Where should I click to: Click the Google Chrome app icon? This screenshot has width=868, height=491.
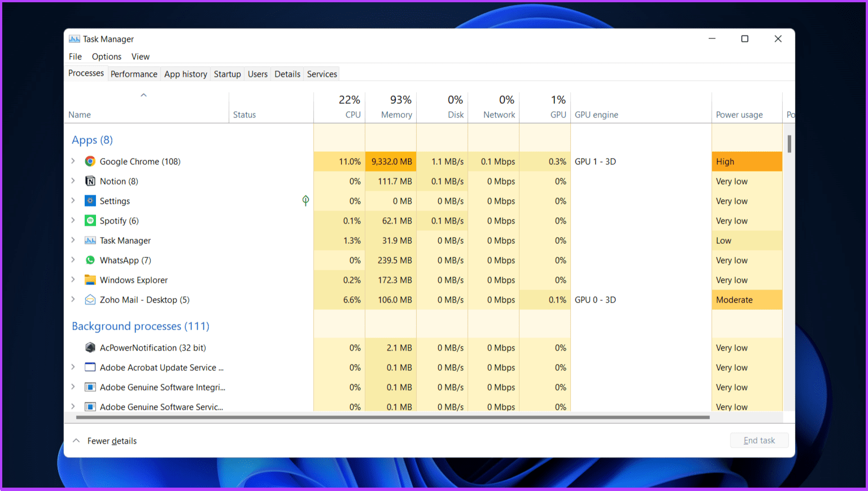pyautogui.click(x=90, y=161)
